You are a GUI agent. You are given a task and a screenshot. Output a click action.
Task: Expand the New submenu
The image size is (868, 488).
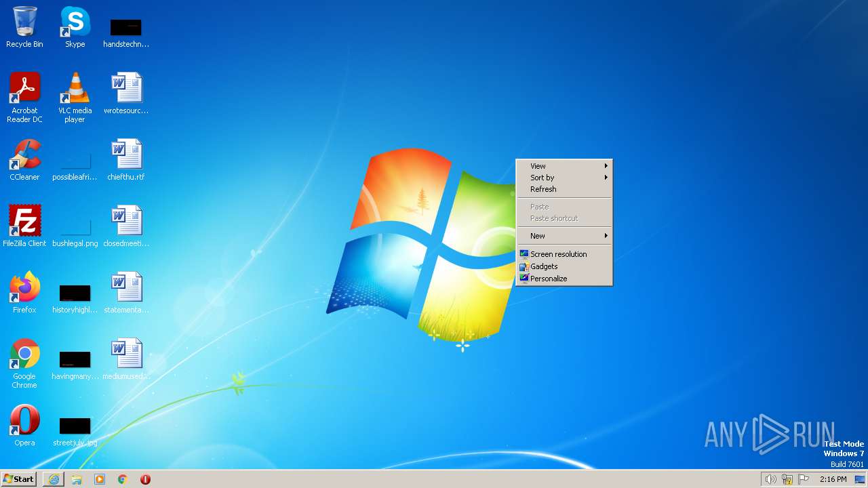click(x=564, y=236)
